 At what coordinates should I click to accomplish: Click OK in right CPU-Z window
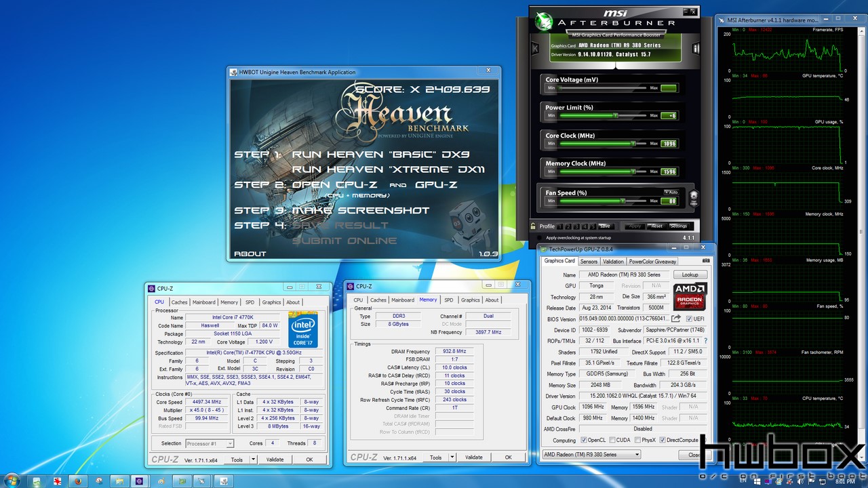(x=508, y=457)
